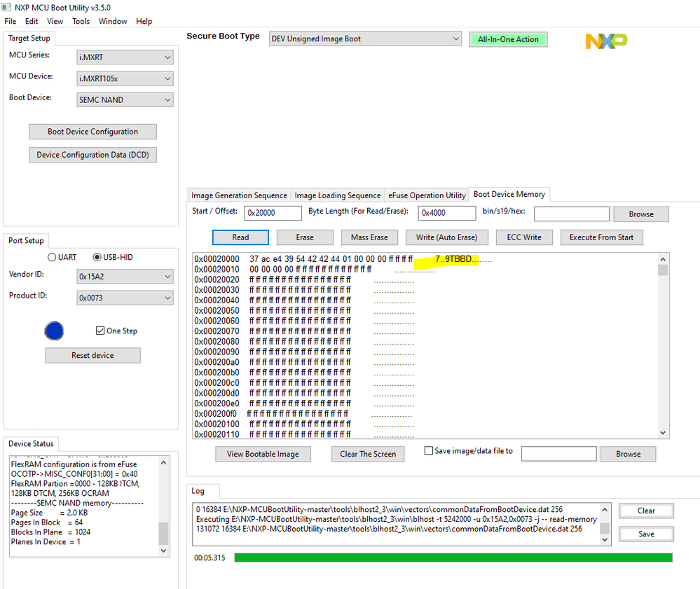Click Log scrollbar up arrow
700x589 pixels.
point(605,510)
